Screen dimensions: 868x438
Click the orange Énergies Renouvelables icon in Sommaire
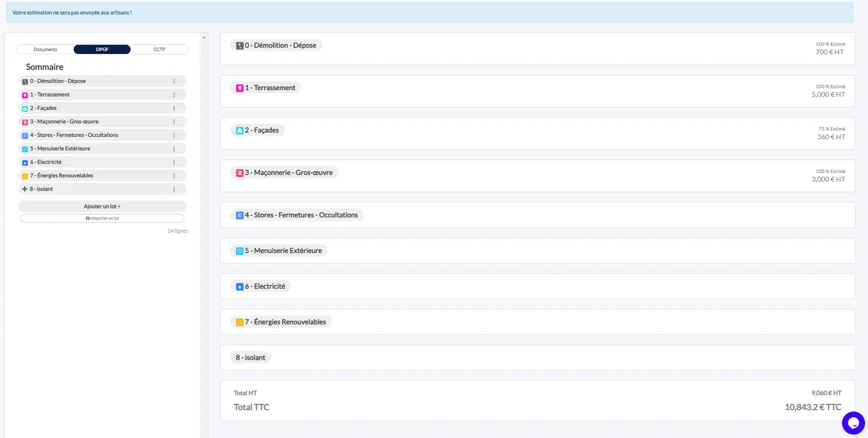pos(25,176)
